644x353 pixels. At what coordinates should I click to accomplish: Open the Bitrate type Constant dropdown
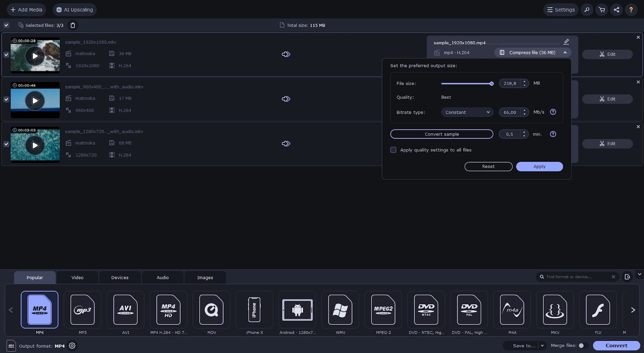tap(467, 112)
